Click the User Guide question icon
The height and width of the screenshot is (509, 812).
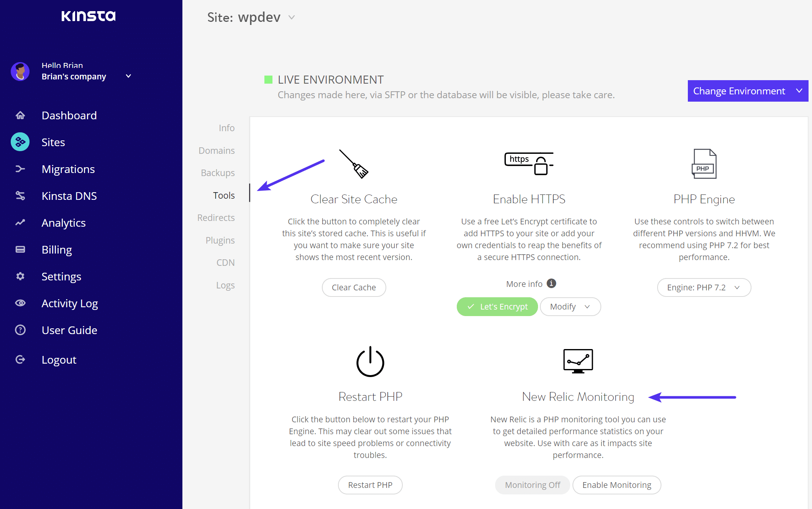[x=20, y=330]
